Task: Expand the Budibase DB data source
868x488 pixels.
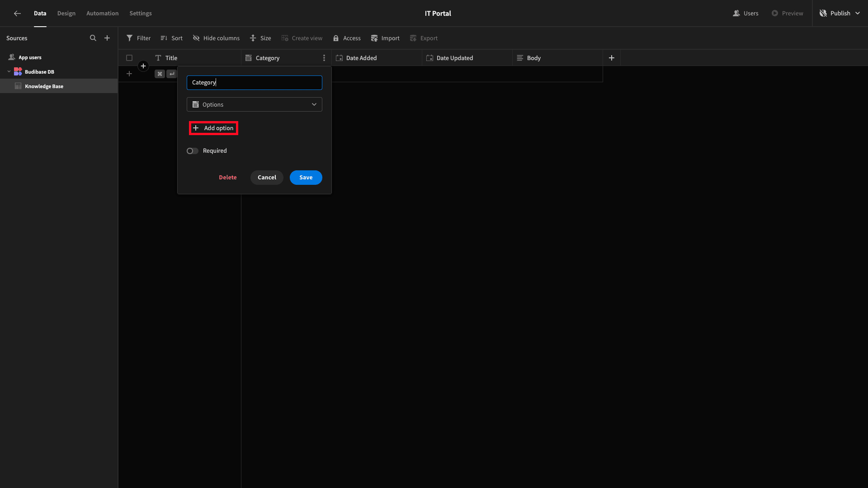Action: 8,71
